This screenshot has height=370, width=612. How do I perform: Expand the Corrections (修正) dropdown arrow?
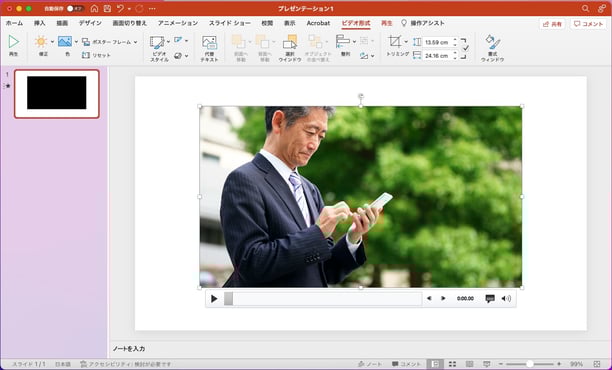[x=52, y=42]
